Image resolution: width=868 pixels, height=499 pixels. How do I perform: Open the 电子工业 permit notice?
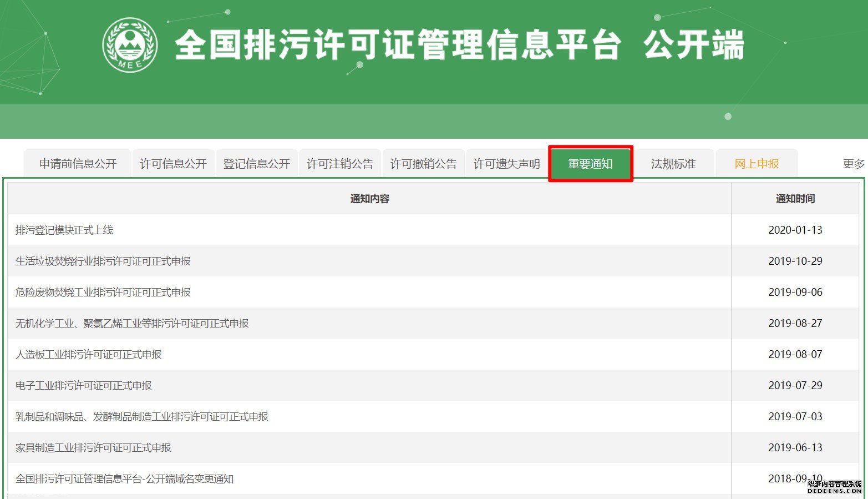[84, 385]
